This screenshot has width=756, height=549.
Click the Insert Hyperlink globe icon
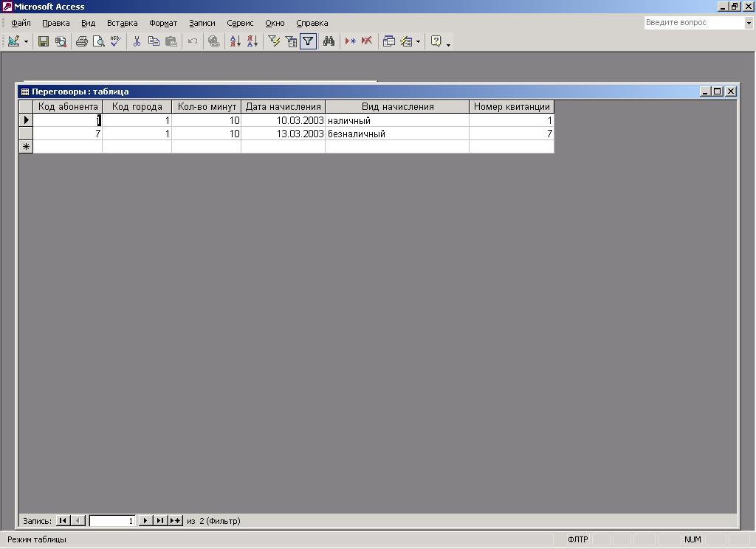pos(213,41)
